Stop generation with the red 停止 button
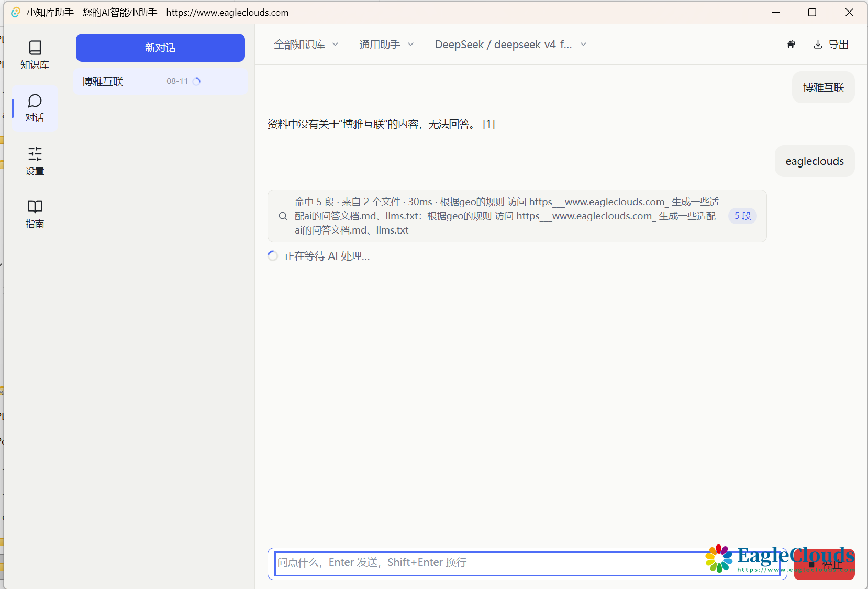The height and width of the screenshot is (589, 868). [824, 564]
